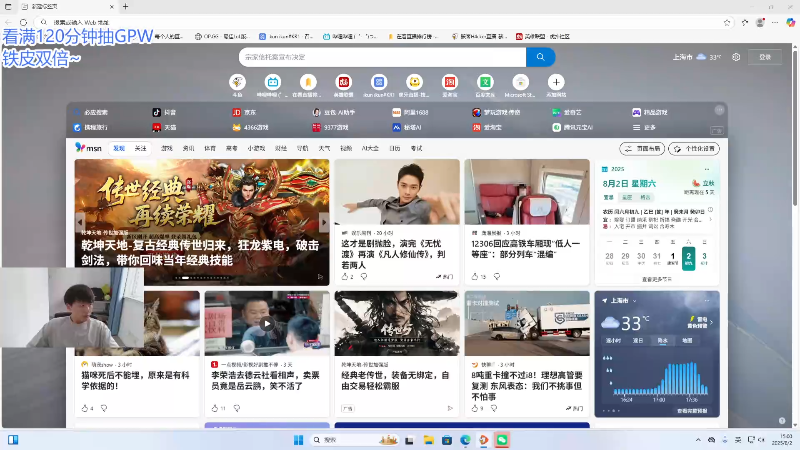This screenshot has height=450, width=800.
Task: Open a new browser tab with plus
Action: (126, 7)
